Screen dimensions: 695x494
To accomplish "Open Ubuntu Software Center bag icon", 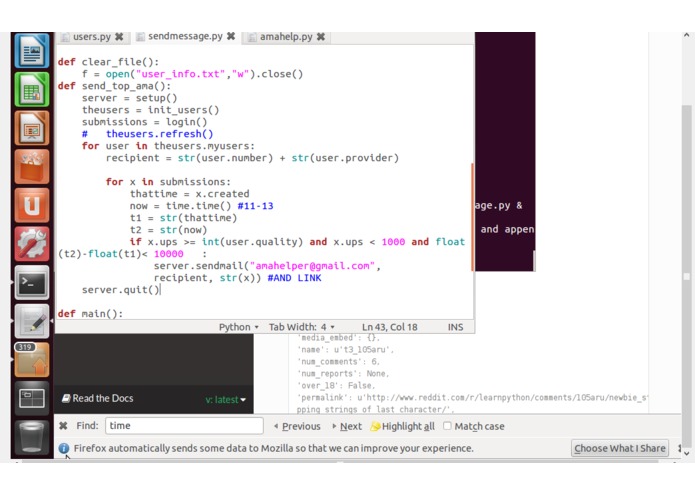I will click(x=32, y=167).
